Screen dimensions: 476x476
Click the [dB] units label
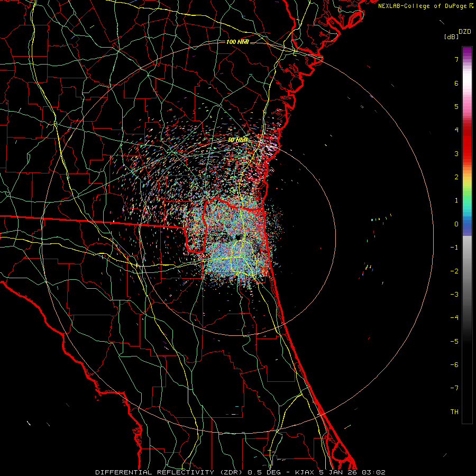(452, 36)
